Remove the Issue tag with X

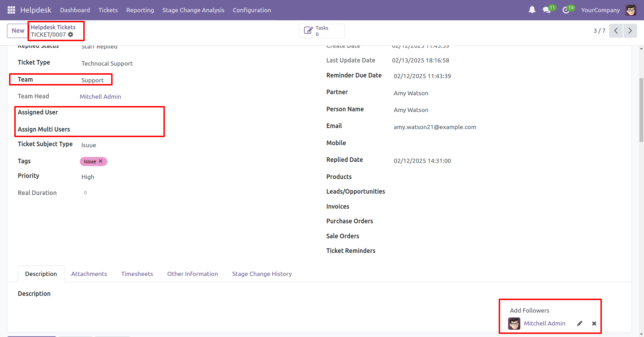click(x=100, y=161)
